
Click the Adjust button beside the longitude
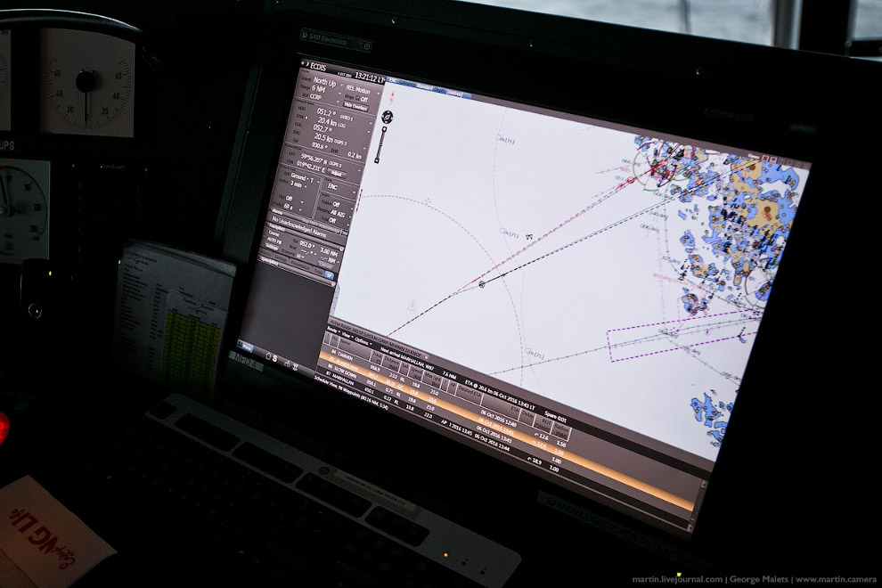336,174
